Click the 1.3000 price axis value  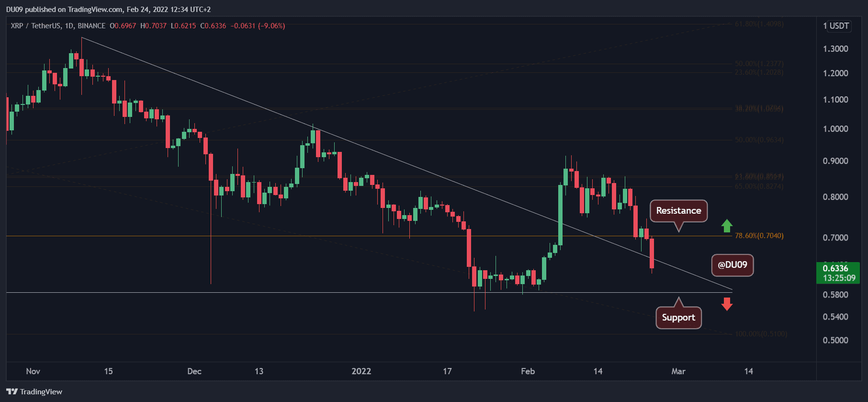pos(835,49)
